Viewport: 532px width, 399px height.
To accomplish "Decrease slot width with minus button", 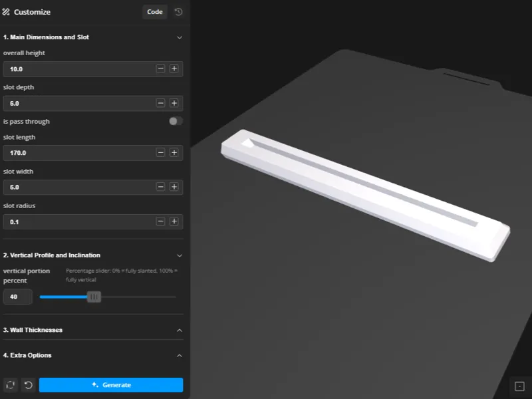I will (x=160, y=187).
